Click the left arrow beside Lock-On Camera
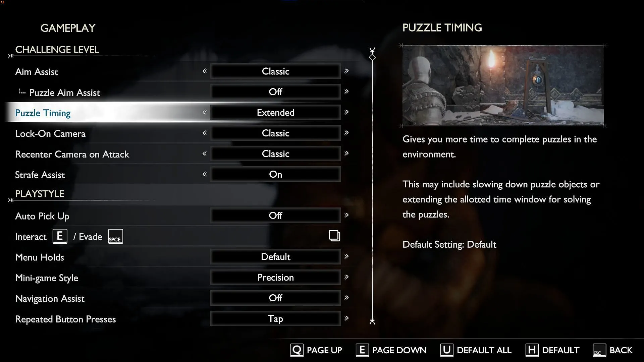 click(204, 133)
